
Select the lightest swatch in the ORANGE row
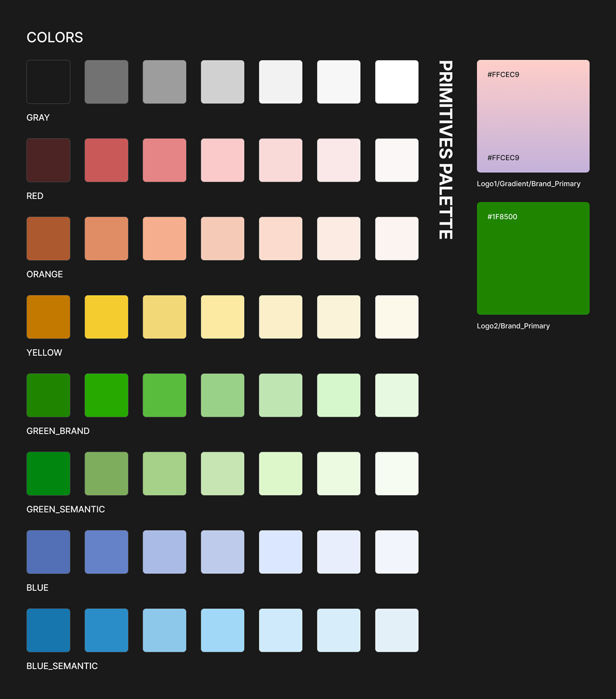coord(396,238)
